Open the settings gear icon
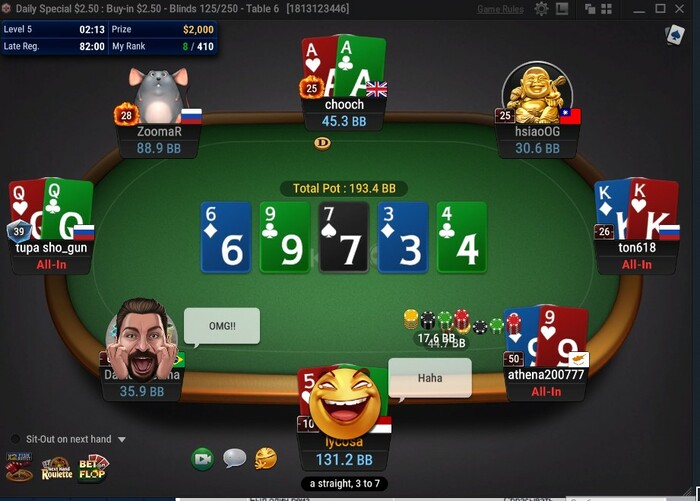Viewport: 700px width, 501px height. click(x=541, y=9)
